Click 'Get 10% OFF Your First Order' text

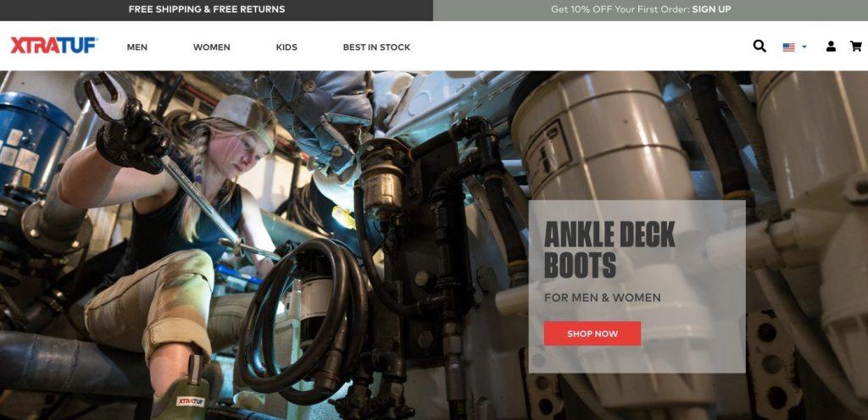tap(620, 9)
